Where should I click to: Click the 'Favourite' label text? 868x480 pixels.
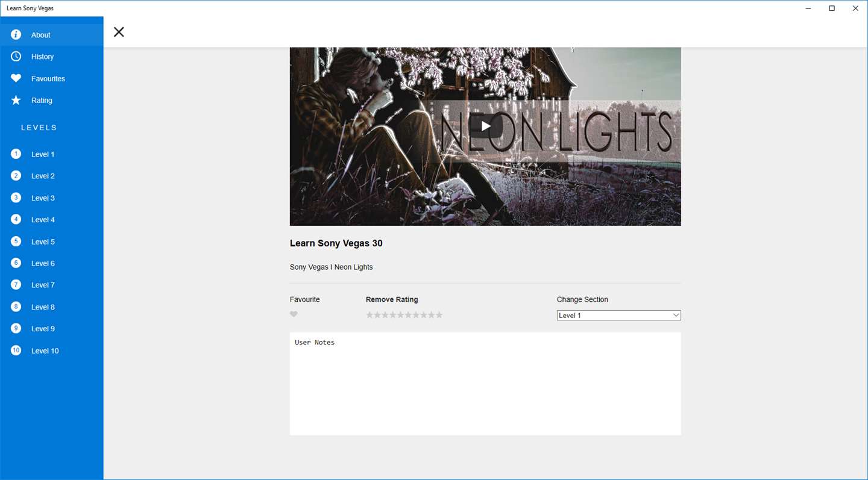pos(305,299)
